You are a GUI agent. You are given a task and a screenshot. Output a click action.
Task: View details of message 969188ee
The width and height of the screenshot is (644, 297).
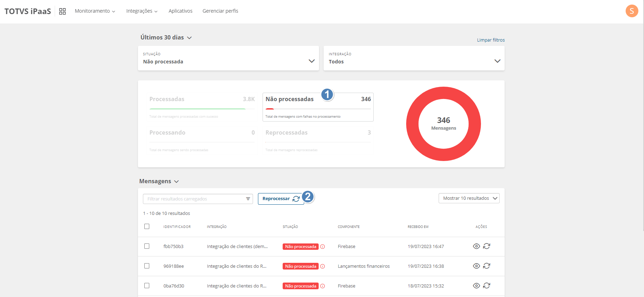click(x=476, y=266)
